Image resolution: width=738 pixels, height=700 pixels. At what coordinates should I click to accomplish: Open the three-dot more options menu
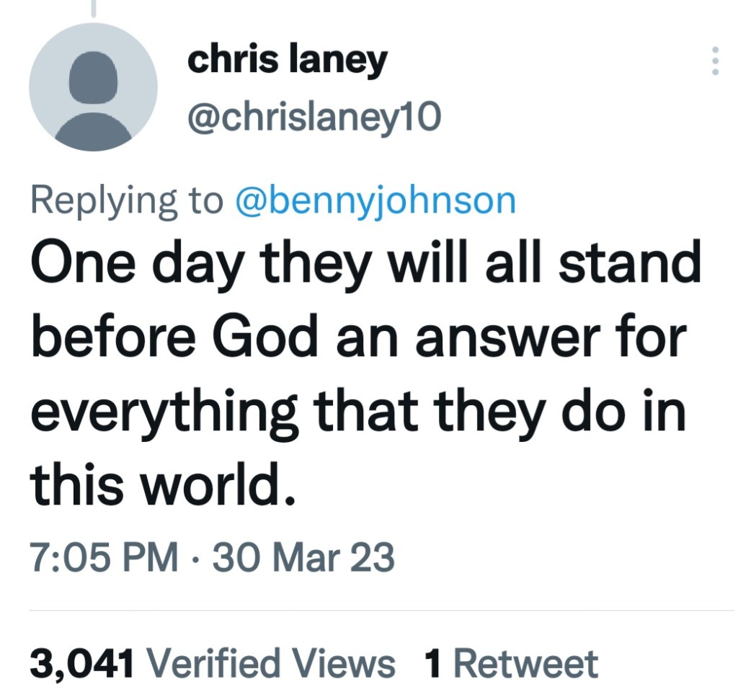(715, 61)
